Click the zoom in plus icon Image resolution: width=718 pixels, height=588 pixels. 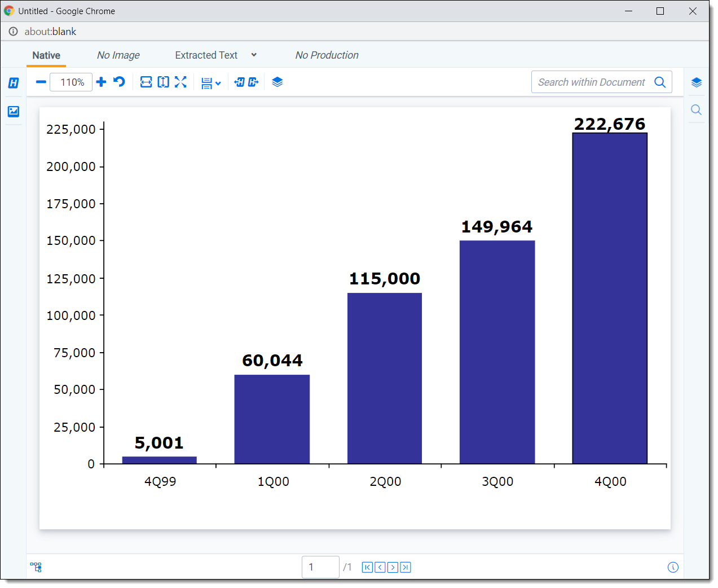pos(102,82)
